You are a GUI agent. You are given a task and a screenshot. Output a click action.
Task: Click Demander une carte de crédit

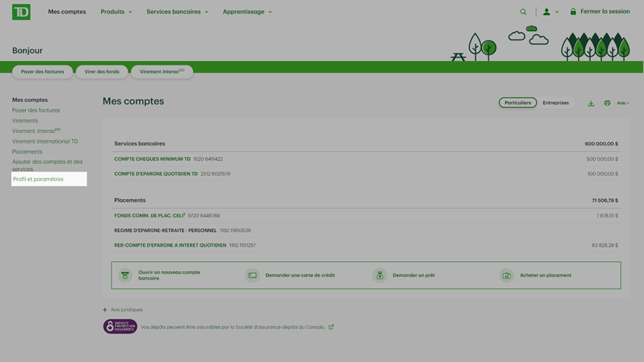[300, 275]
